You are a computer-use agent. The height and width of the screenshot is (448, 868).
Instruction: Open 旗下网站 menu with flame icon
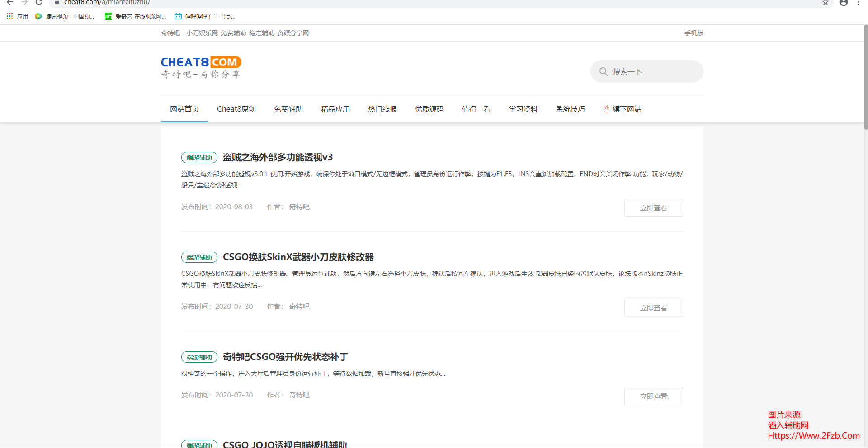point(622,109)
